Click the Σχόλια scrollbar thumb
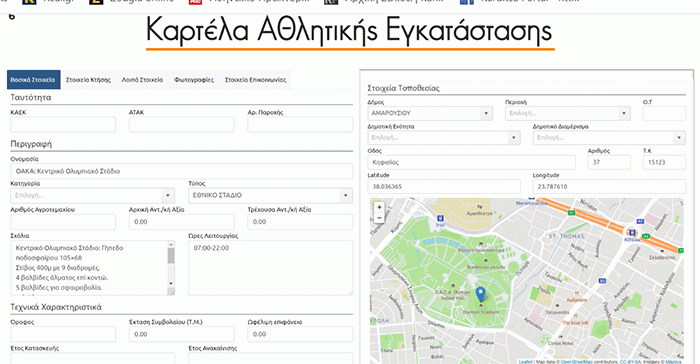This screenshot has height=364, width=700. 171,255
